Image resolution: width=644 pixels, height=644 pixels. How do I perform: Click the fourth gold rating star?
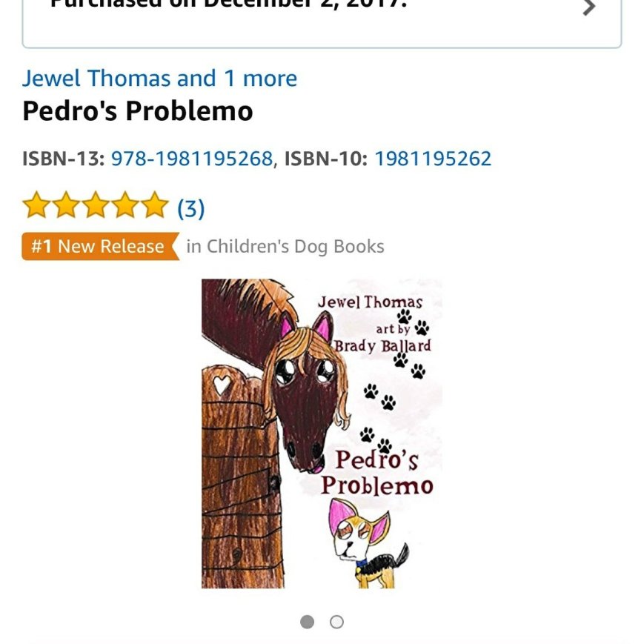(125, 205)
